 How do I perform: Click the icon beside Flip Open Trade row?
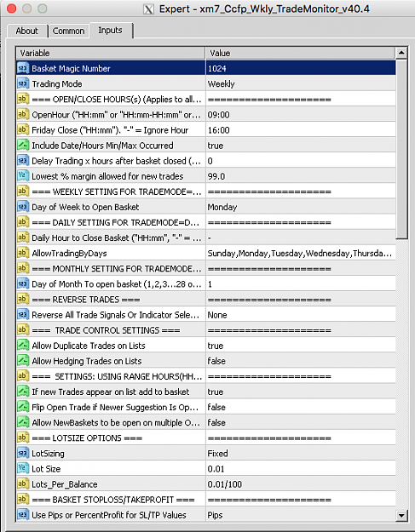tap(23, 407)
